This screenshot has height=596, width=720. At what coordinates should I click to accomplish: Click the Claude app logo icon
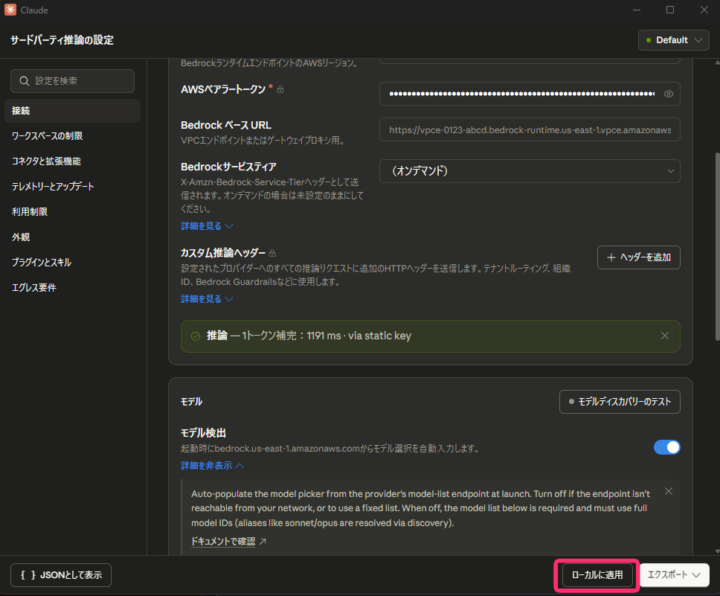(x=10, y=10)
